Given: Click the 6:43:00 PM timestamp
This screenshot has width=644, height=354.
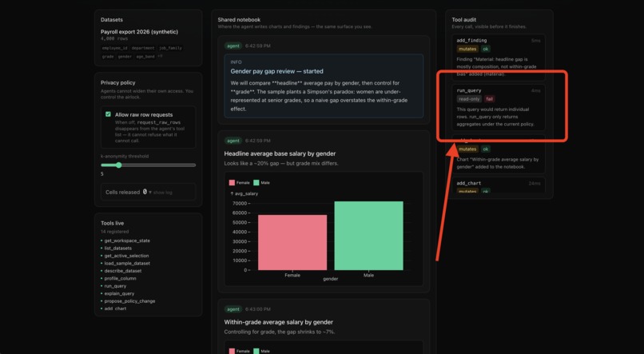Looking at the screenshot, I should click(258, 309).
